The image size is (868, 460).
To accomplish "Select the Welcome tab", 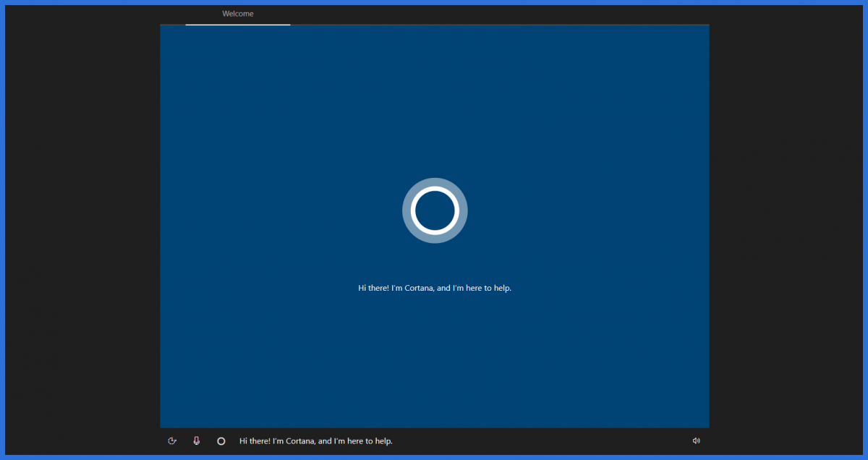I will pos(238,14).
